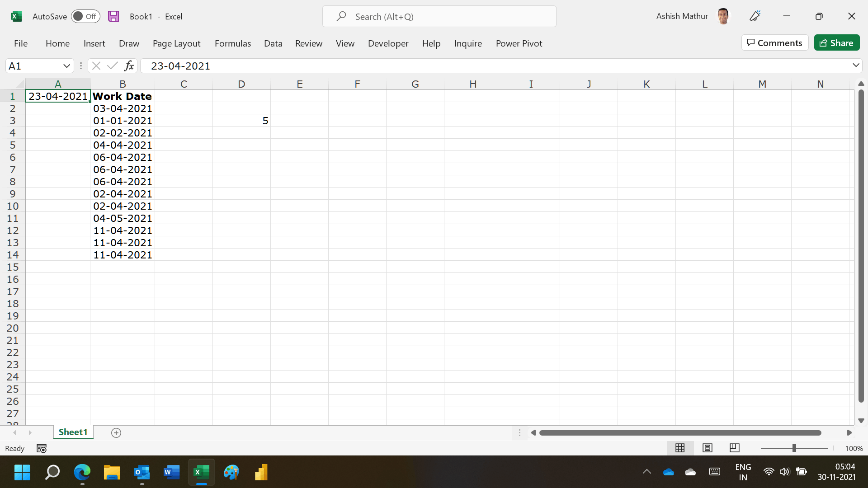Click the horizontal scrollbar right arrow
The height and width of the screenshot is (488, 868).
click(849, 433)
